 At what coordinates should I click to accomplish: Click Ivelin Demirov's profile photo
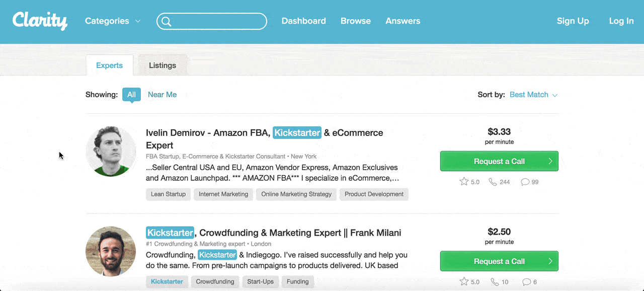(x=111, y=152)
